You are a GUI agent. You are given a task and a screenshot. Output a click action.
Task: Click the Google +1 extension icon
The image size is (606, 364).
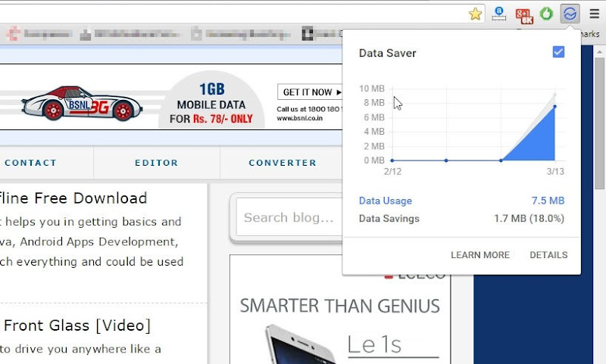coord(524,16)
